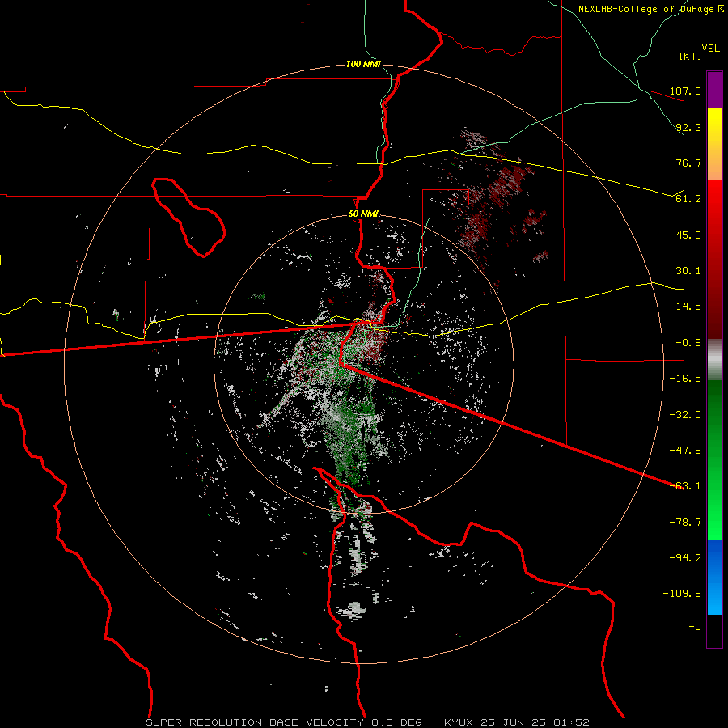Click the 45.6 legend value

pyautogui.click(x=688, y=235)
